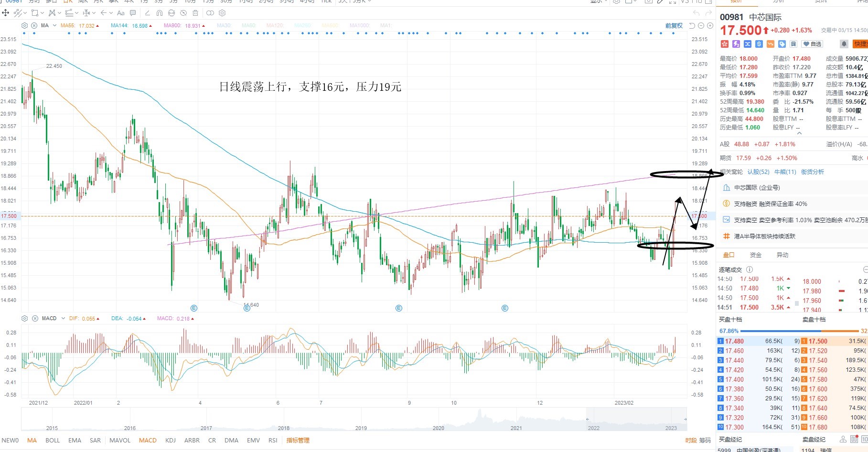The height and width of the screenshot is (452, 868).
Task: Click the 前复权 price adjustment option
Action: pos(674,26)
